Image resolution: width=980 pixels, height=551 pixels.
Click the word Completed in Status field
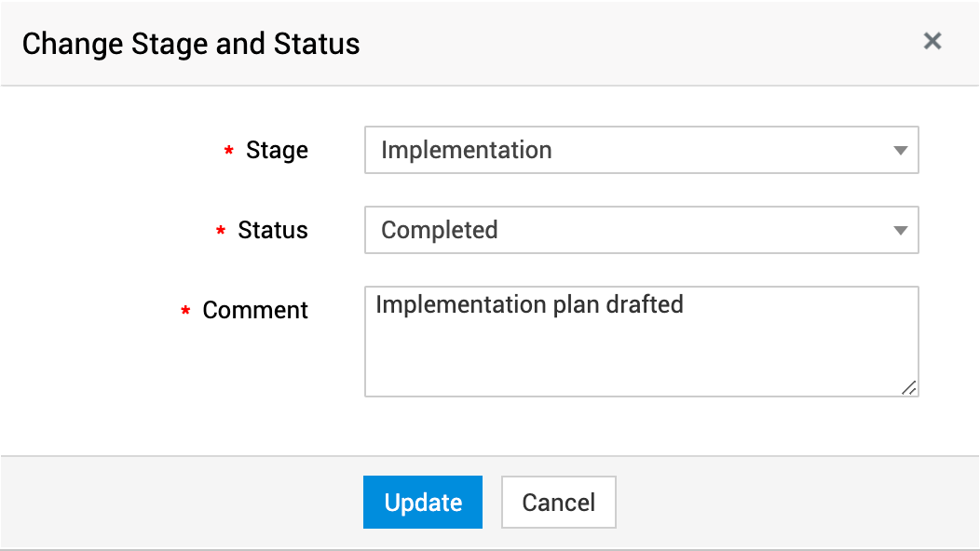[439, 230]
